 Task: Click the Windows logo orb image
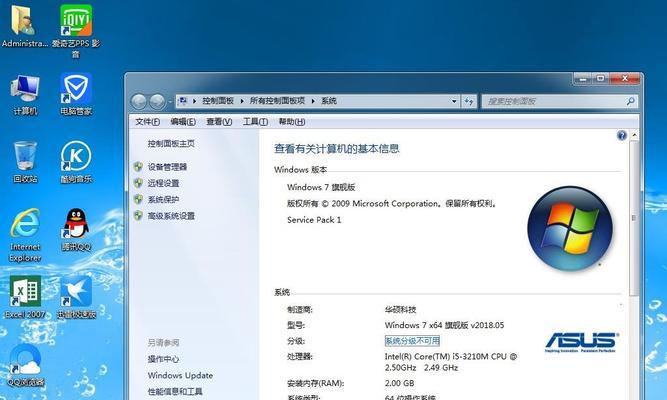coord(570,228)
